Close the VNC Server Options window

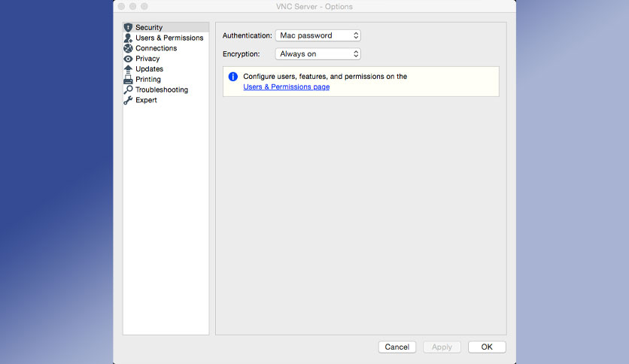tap(121, 7)
